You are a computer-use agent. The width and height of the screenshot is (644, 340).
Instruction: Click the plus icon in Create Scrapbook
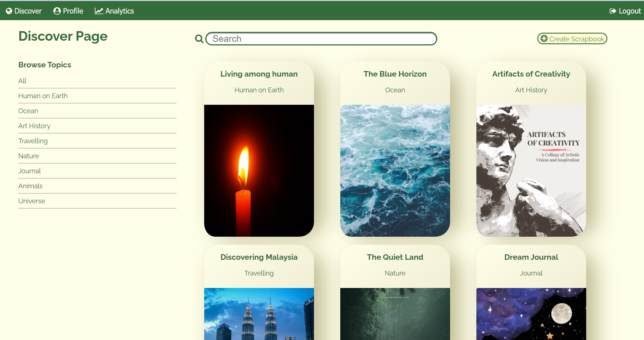(543, 38)
